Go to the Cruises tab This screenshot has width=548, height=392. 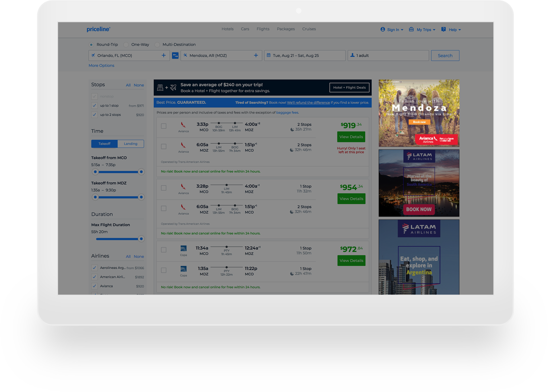point(309,29)
